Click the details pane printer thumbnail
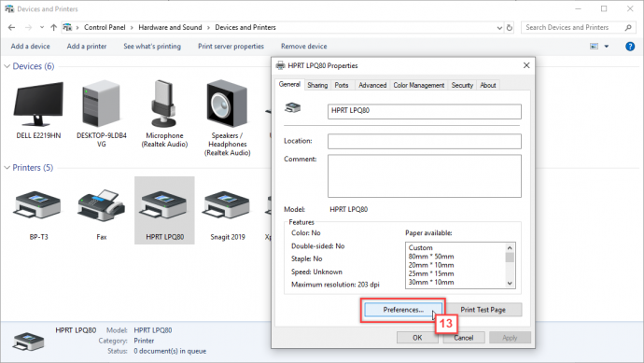Image resolution: width=644 pixels, height=363 pixels. pyautogui.click(x=28, y=342)
